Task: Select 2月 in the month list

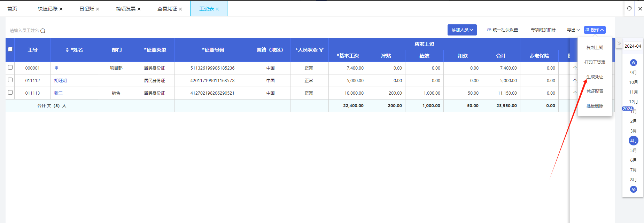Action: tap(634, 121)
